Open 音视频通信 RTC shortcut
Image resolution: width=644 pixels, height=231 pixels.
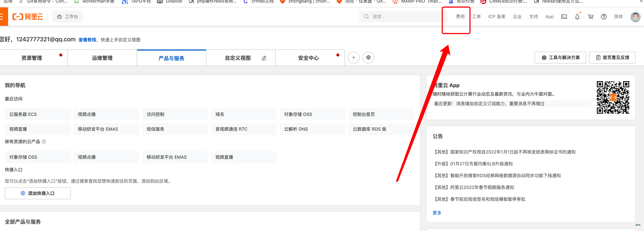[244, 129]
